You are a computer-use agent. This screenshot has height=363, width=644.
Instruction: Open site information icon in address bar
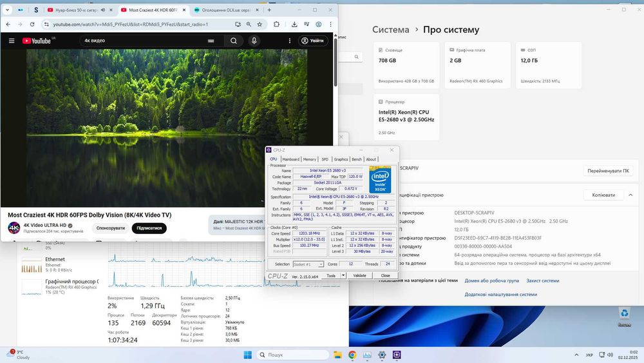click(46, 25)
